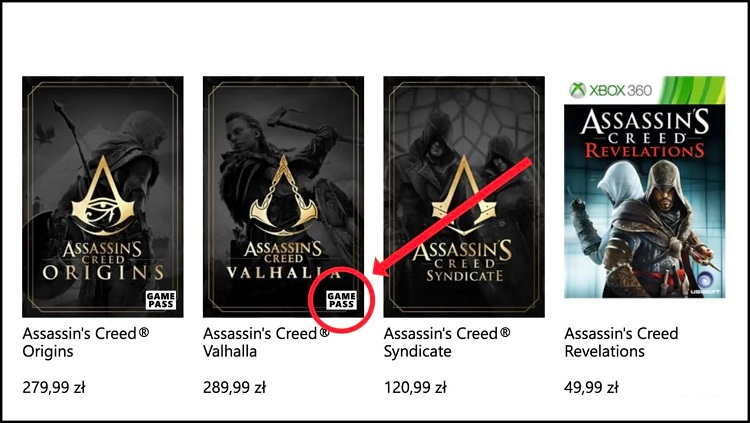Click the red Revelations wordmark on box art
Screen dimensions: 750x423
(645, 149)
